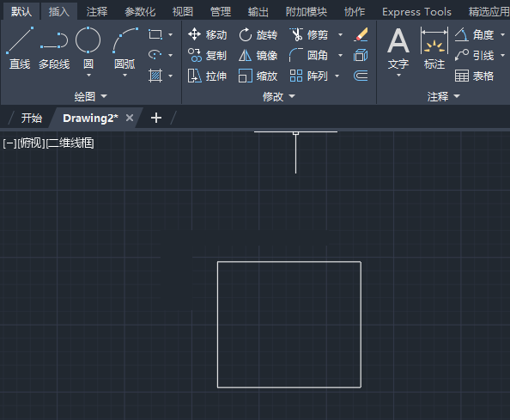This screenshot has width=510, height=420.
Task: Switch to the 输出 ribbon tab
Action: (258, 12)
